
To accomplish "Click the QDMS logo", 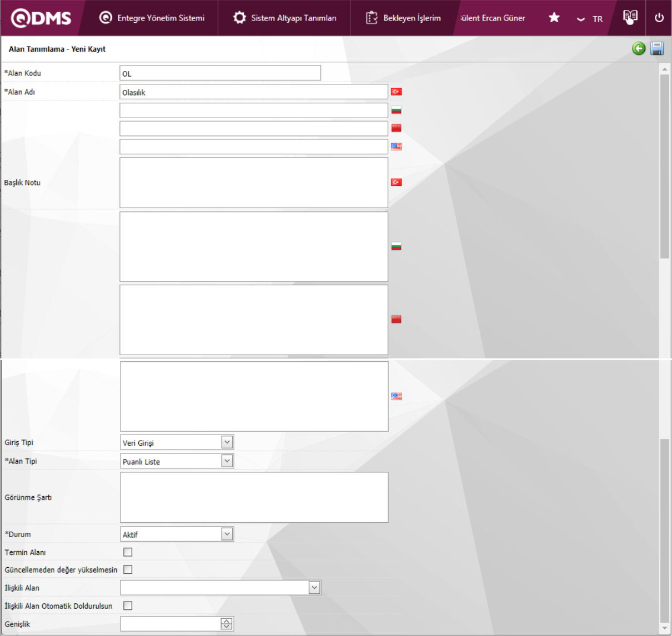I will [41, 18].
